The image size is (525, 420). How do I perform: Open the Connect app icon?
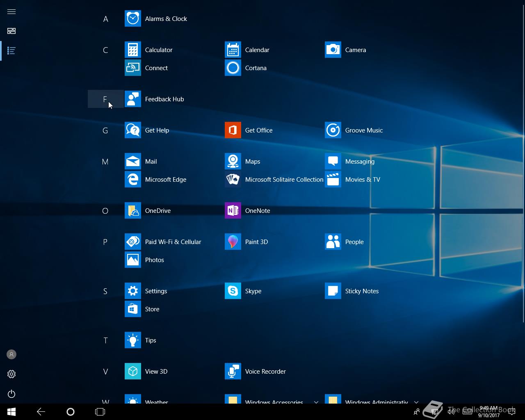pos(133,68)
